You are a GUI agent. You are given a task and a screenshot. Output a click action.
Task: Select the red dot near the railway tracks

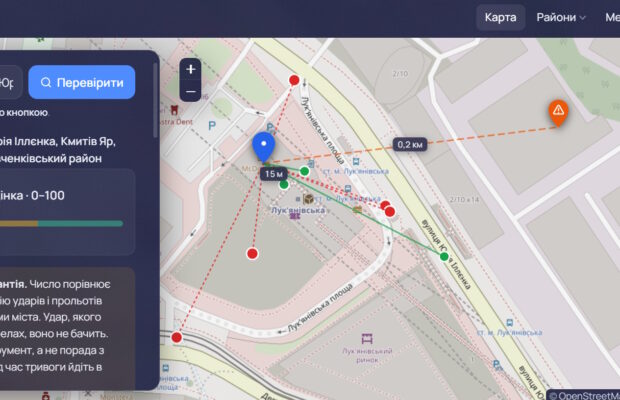coord(177,337)
